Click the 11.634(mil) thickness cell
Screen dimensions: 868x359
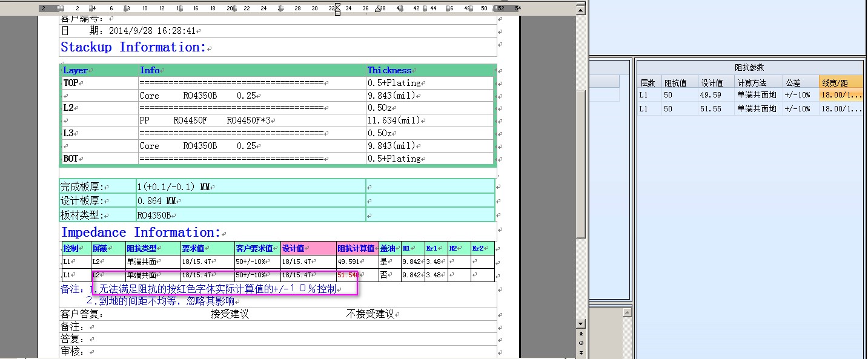(430, 120)
